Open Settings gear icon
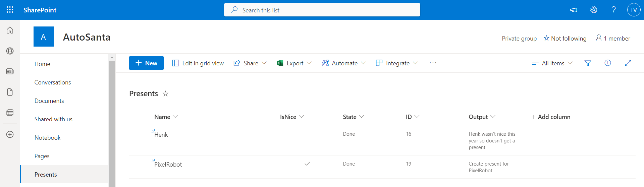The height and width of the screenshot is (187, 644). (x=594, y=10)
